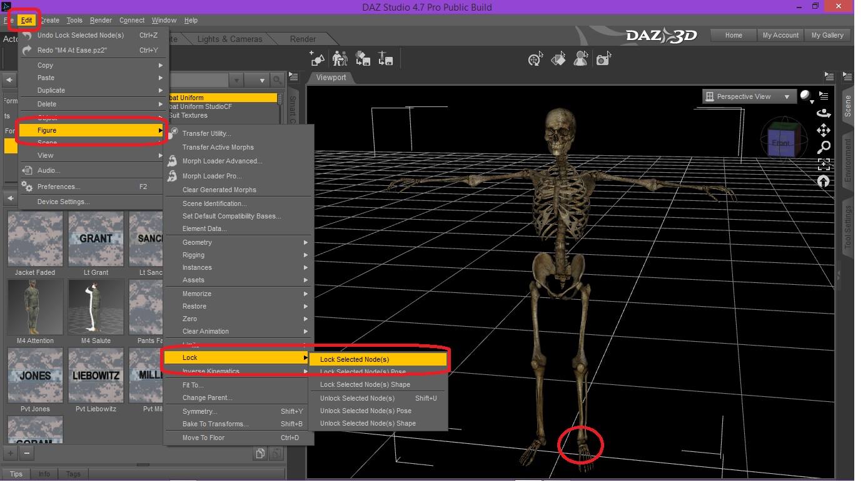868x482 pixels.
Task: Click the search magnifier in content pane
Action: (x=277, y=80)
